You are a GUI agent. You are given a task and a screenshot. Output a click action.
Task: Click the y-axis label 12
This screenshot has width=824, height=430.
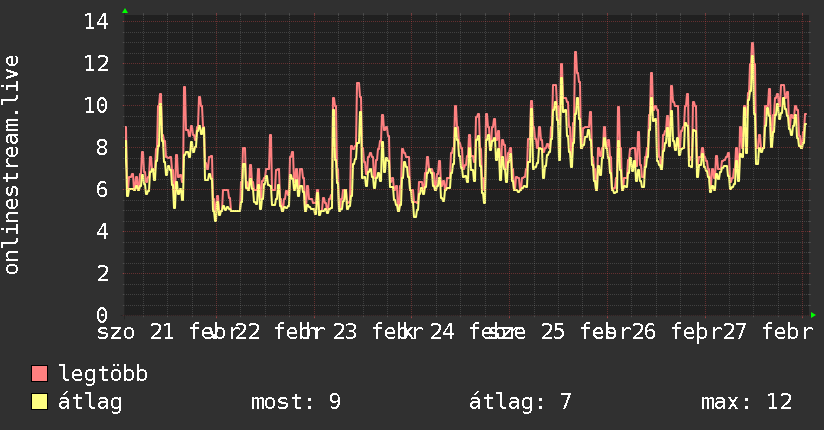[96, 64]
